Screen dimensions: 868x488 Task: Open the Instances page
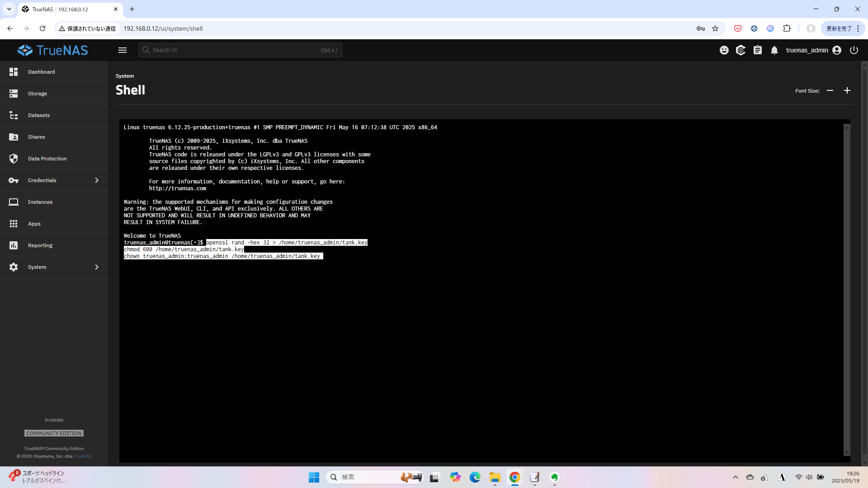pos(54,202)
